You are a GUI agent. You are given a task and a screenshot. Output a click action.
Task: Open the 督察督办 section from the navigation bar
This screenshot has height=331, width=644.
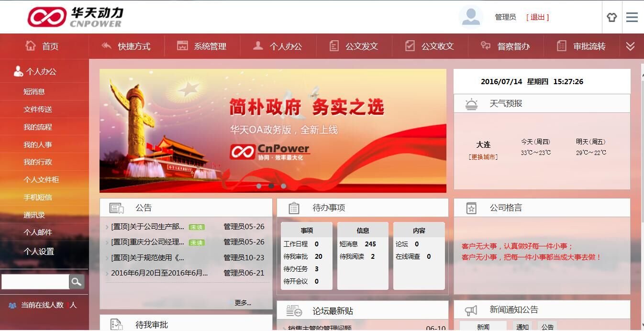504,46
